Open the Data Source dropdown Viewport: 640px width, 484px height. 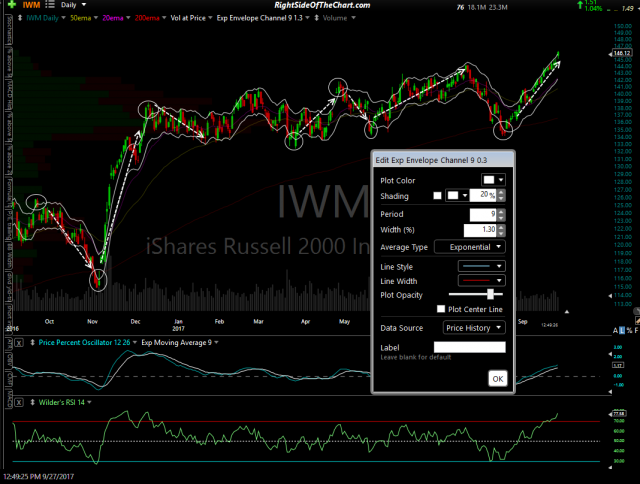474,327
